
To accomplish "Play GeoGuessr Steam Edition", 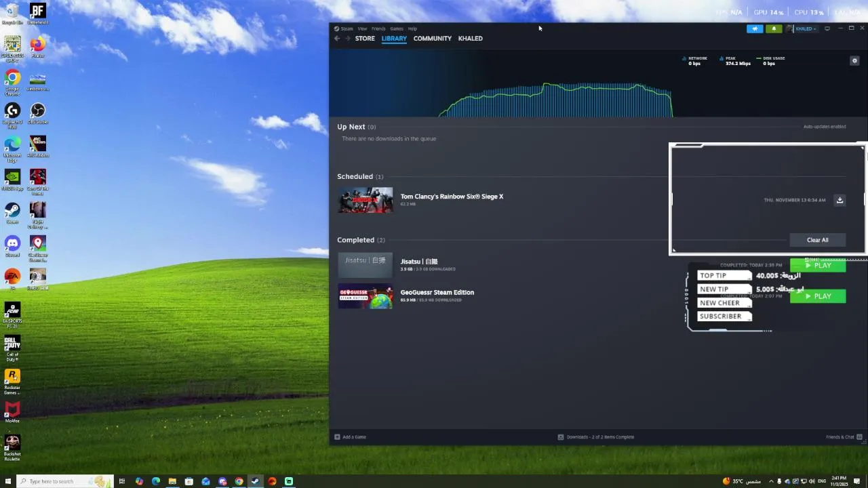I will [x=818, y=296].
